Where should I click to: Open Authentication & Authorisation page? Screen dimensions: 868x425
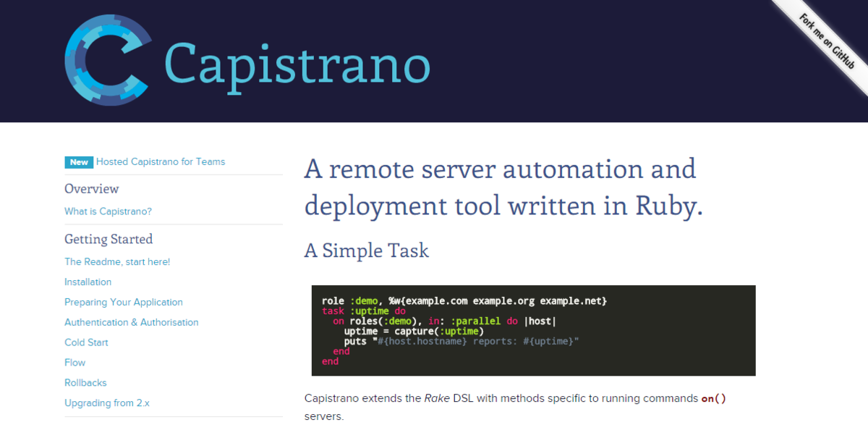pos(131,322)
